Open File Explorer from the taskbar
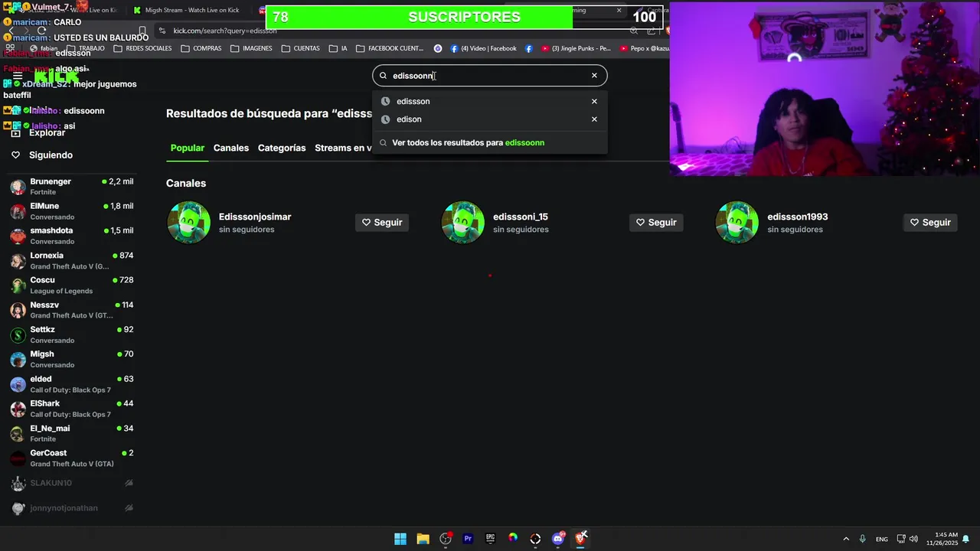This screenshot has width=980, height=551. [423, 539]
